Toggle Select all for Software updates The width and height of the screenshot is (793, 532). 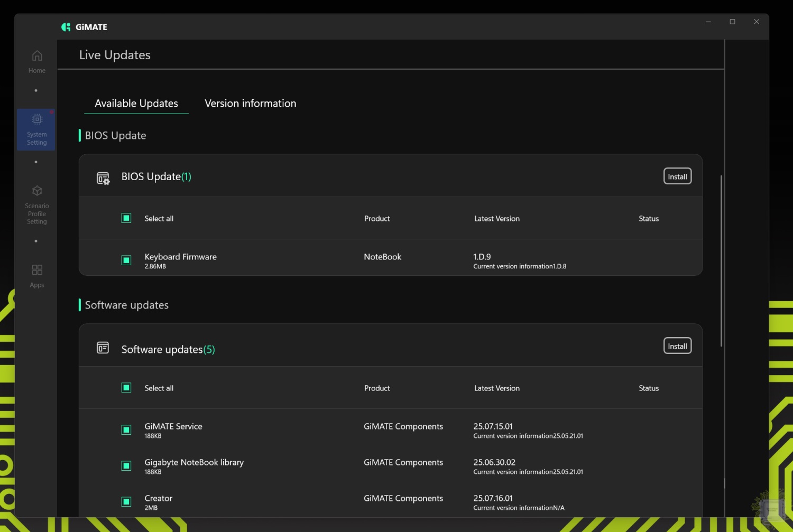tap(126, 388)
